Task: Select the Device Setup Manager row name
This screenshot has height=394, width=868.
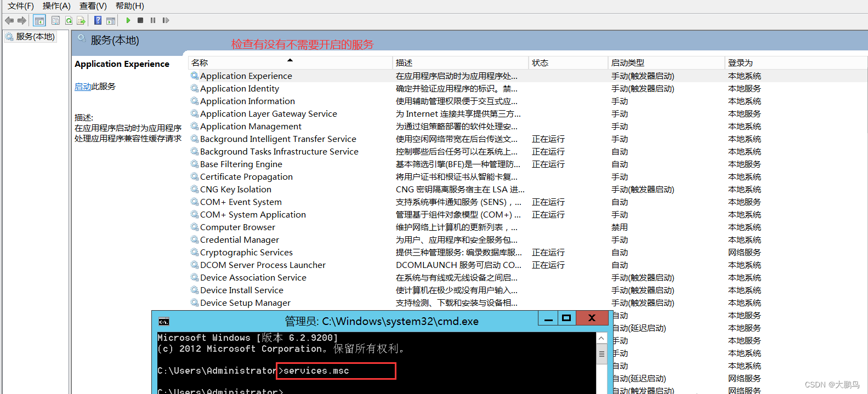Action: pyautogui.click(x=245, y=303)
